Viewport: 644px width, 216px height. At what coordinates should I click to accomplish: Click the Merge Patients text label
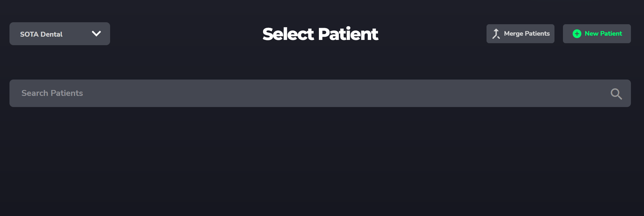click(x=527, y=33)
